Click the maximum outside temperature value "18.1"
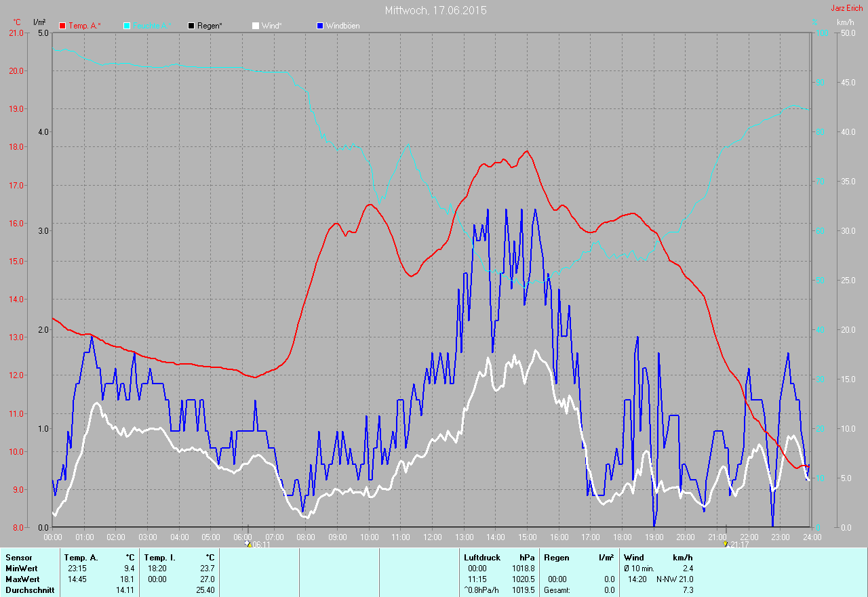The width and height of the screenshot is (868, 597). pos(127,579)
